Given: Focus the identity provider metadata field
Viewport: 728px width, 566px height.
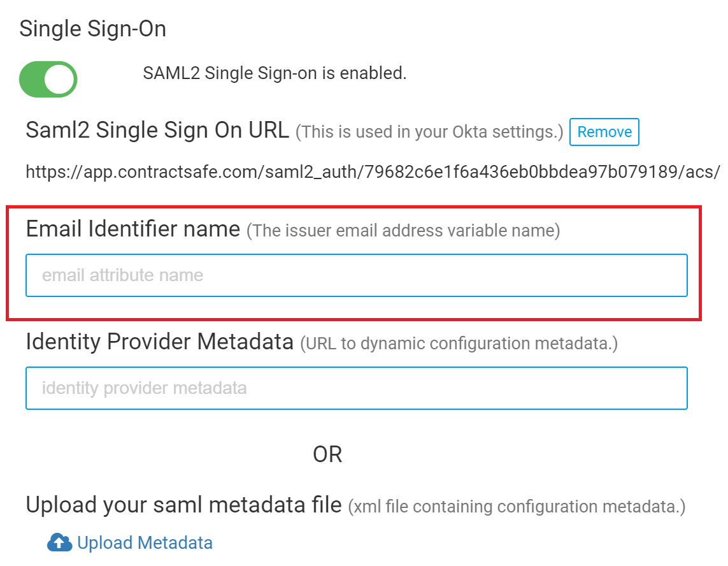Looking at the screenshot, I should [x=357, y=388].
